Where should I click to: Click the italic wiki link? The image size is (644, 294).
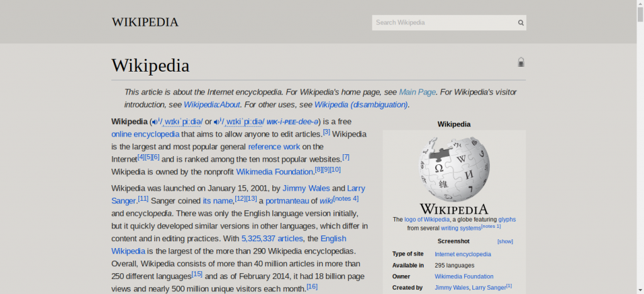tap(326, 201)
